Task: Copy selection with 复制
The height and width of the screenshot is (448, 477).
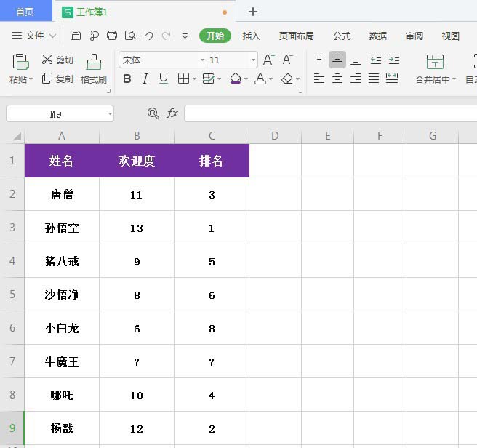Action: click(x=57, y=79)
